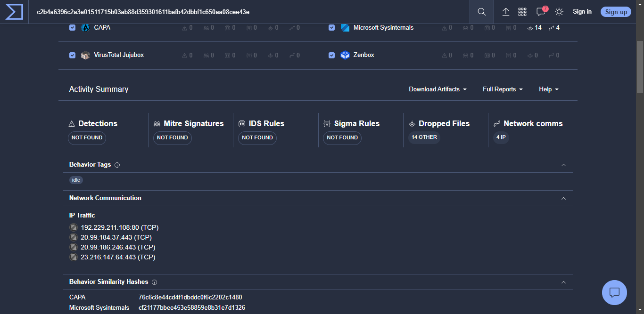Click the file hash search field

[250, 12]
